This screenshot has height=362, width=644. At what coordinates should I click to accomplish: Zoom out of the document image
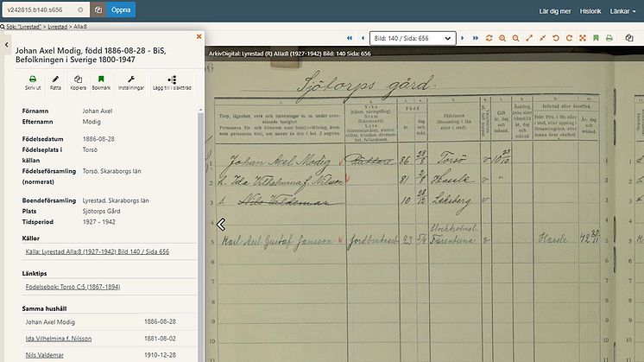pos(516,38)
